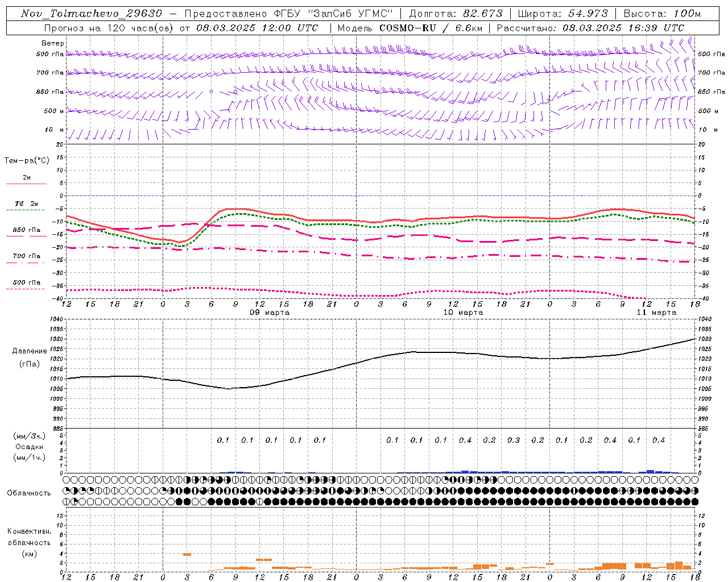
Task: Click the Рассчитано 08.03.2025 16:39 UTC timestamp
Action: (590, 28)
